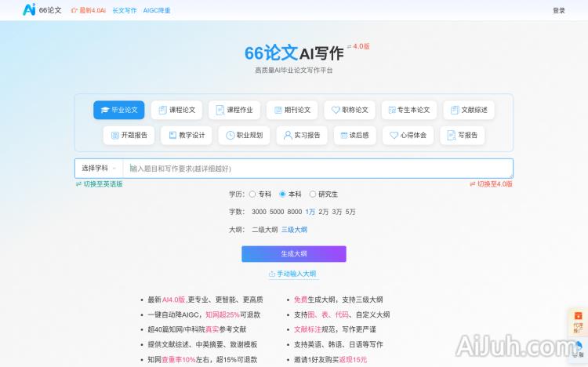Pick the 心得体会 heart category

tap(408, 135)
